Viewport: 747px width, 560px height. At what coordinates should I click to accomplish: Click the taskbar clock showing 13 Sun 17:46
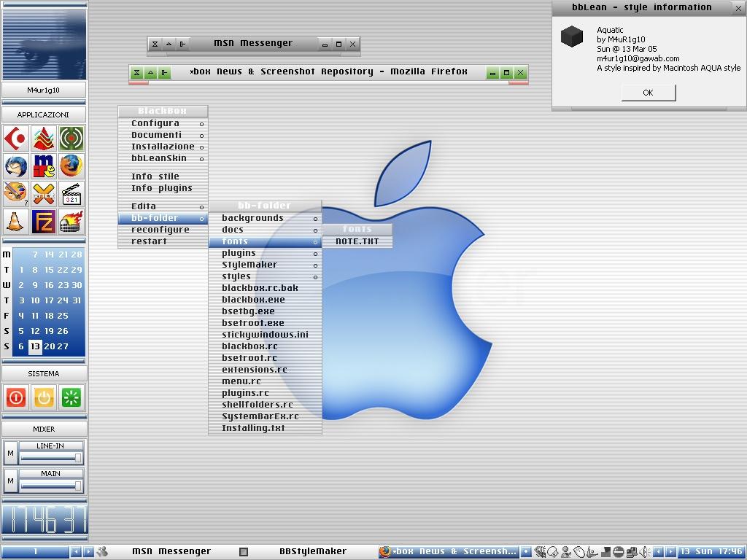(711, 551)
